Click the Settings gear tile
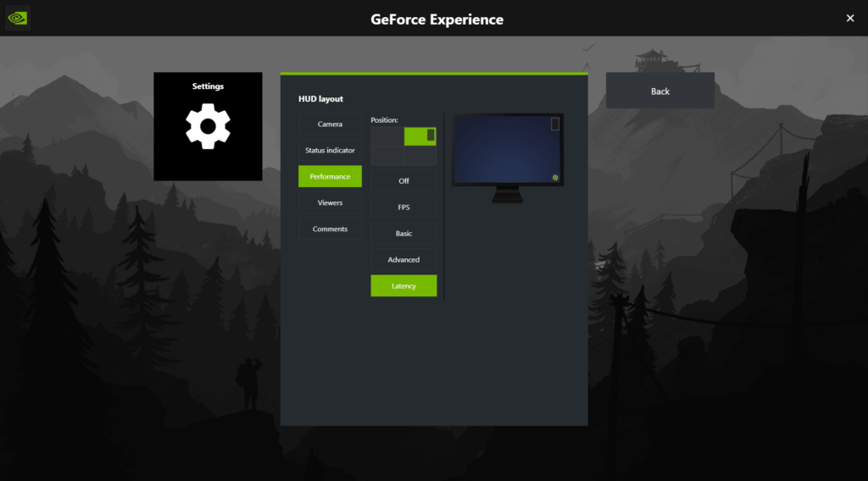This screenshot has width=868, height=481. click(x=208, y=126)
